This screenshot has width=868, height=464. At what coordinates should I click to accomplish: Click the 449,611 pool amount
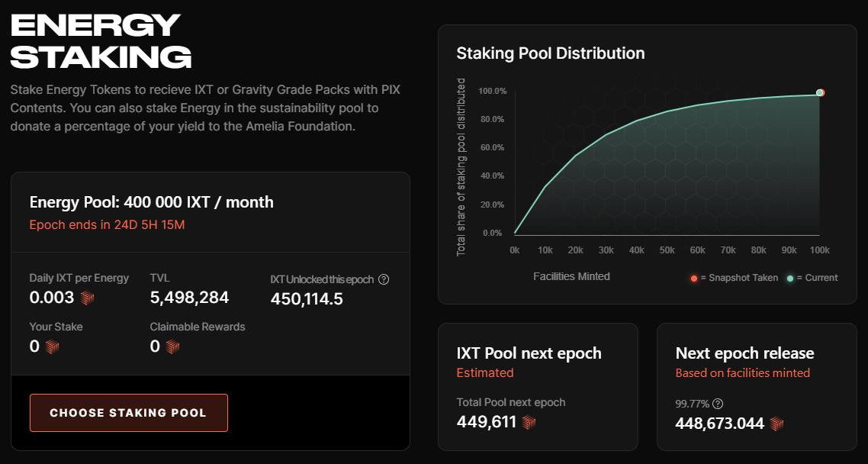click(x=487, y=422)
